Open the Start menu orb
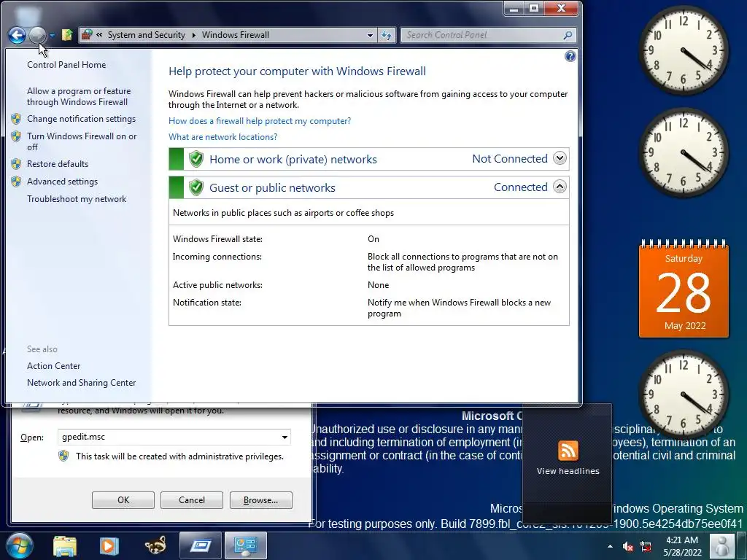 (20, 545)
